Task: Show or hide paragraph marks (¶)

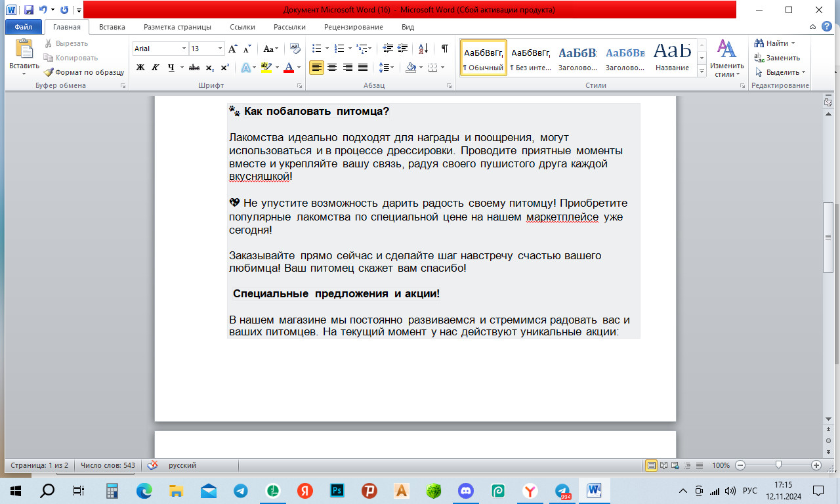Action: [x=445, y=49]
